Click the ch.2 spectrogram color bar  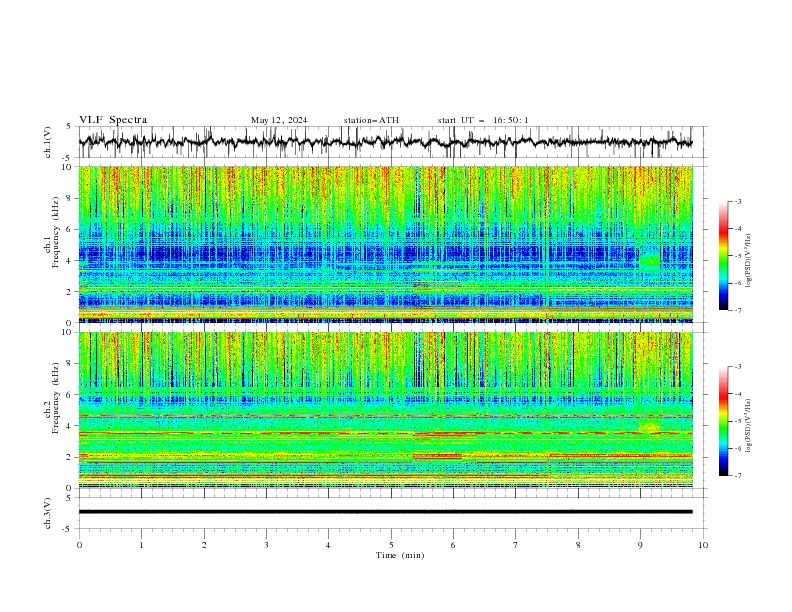click(724, 421)
